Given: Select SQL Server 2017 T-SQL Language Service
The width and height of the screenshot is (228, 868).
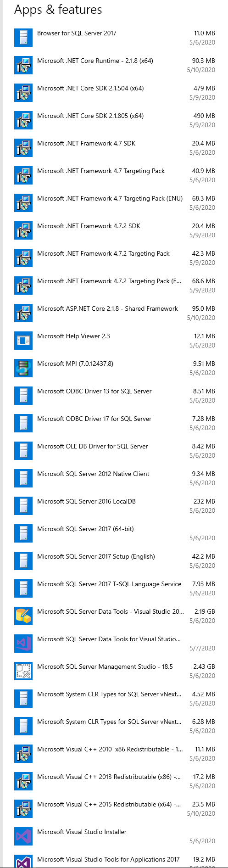Looking at the screenshot, I should click(115, 588).
